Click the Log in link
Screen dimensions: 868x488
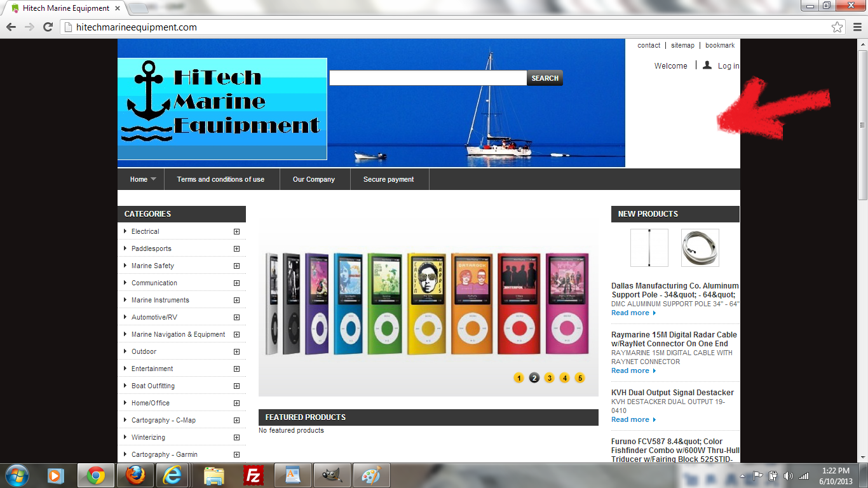coord(728,66)
